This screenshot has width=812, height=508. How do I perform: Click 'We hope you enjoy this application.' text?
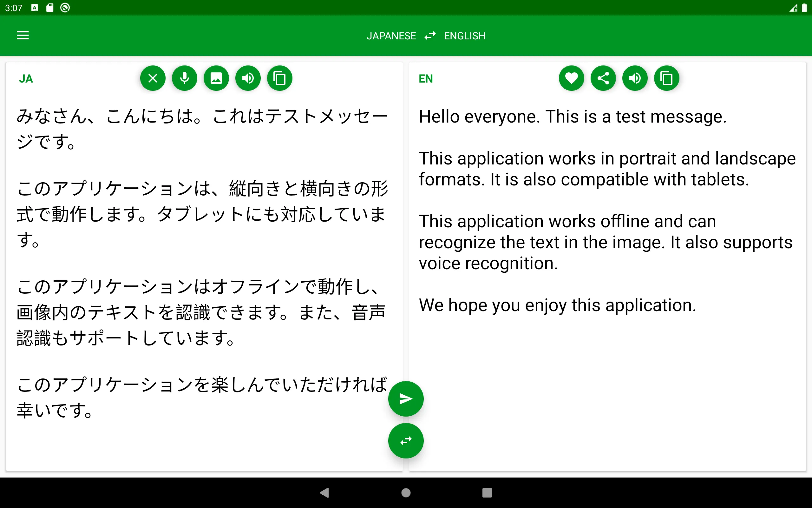point(557,305)
